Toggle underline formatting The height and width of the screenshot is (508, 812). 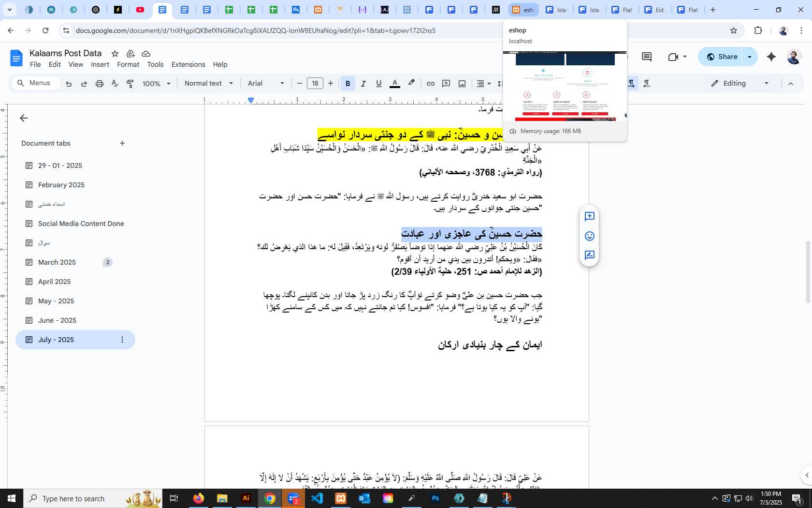(379, 84)
